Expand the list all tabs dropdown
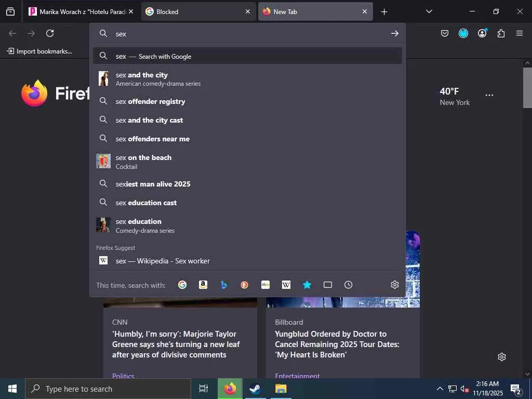532x399 pixels. 429,11
